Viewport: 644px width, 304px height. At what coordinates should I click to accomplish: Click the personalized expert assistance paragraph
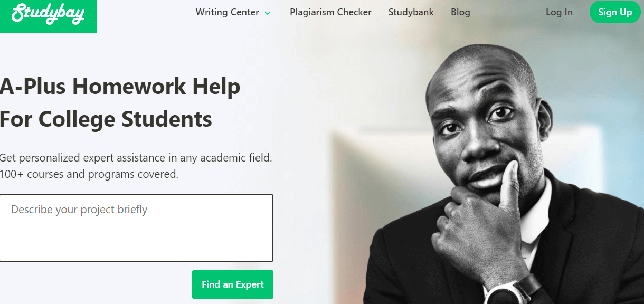pos(136,157)
